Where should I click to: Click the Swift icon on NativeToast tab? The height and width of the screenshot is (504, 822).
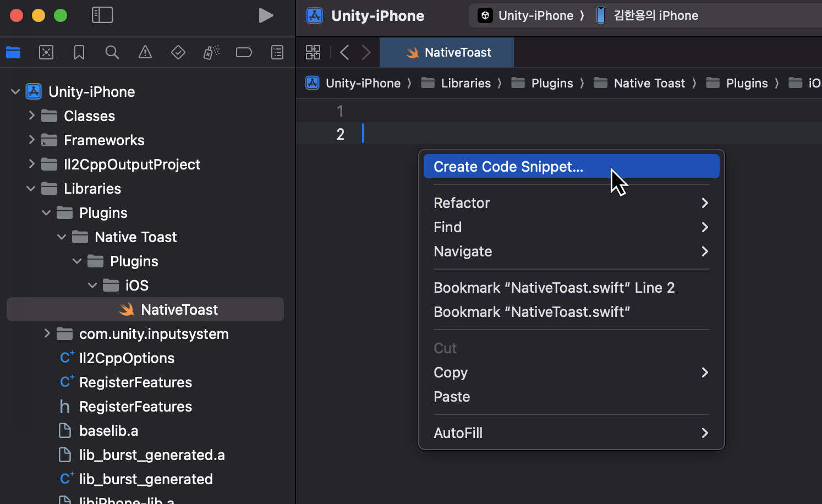pyautogui.click(x=412, y=52)
